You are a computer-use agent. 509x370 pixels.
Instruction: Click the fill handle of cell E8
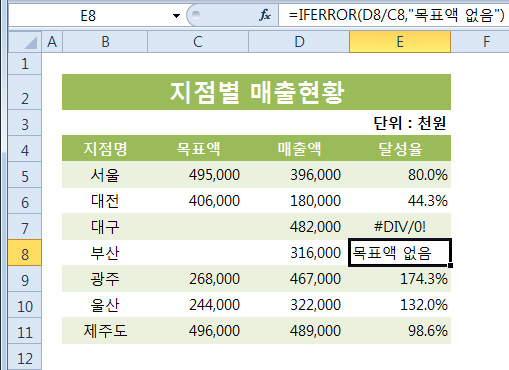click(451, 265)
